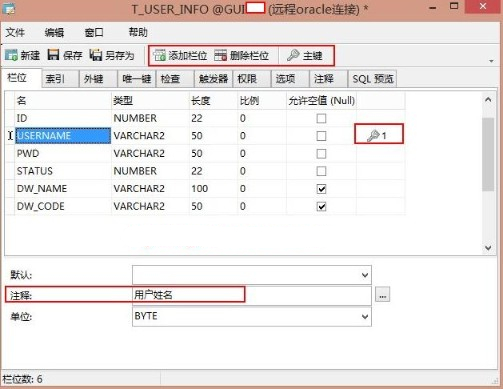
Task: Switch to the 唯一键 tab
Action: pyautogui.click(x=137, y=79)
